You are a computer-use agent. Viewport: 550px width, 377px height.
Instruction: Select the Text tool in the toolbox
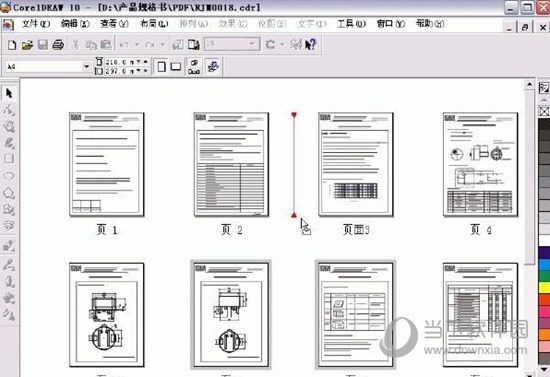pos(9,225)
